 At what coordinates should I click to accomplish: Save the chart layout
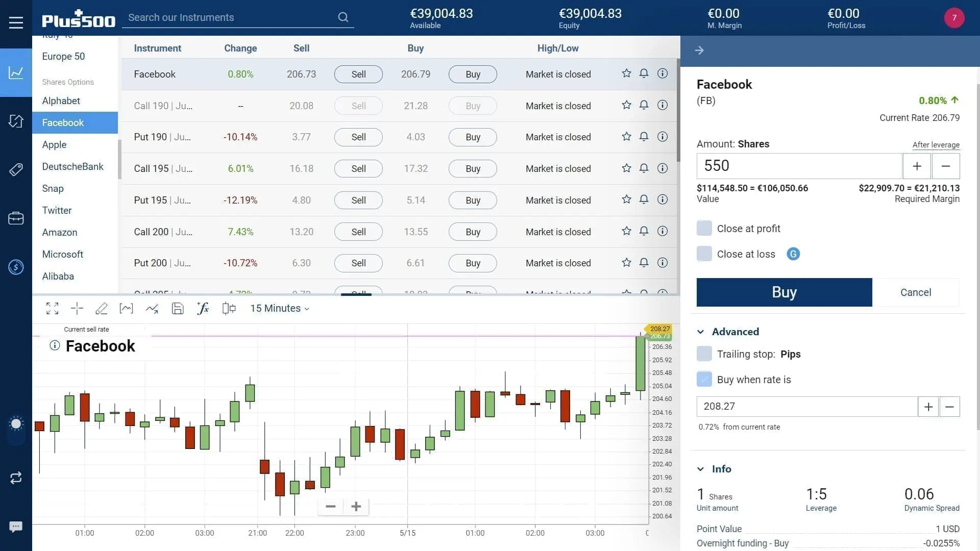pos(178,308)
